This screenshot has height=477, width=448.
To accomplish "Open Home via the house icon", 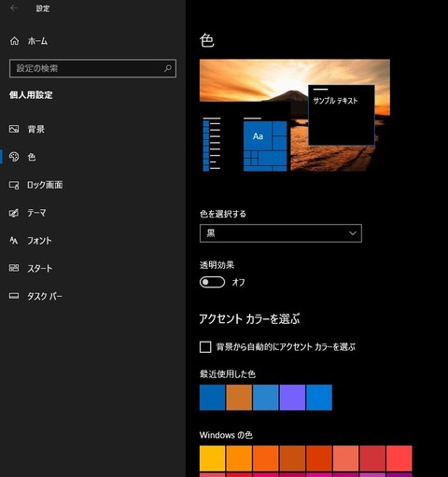I will [14, 41].
